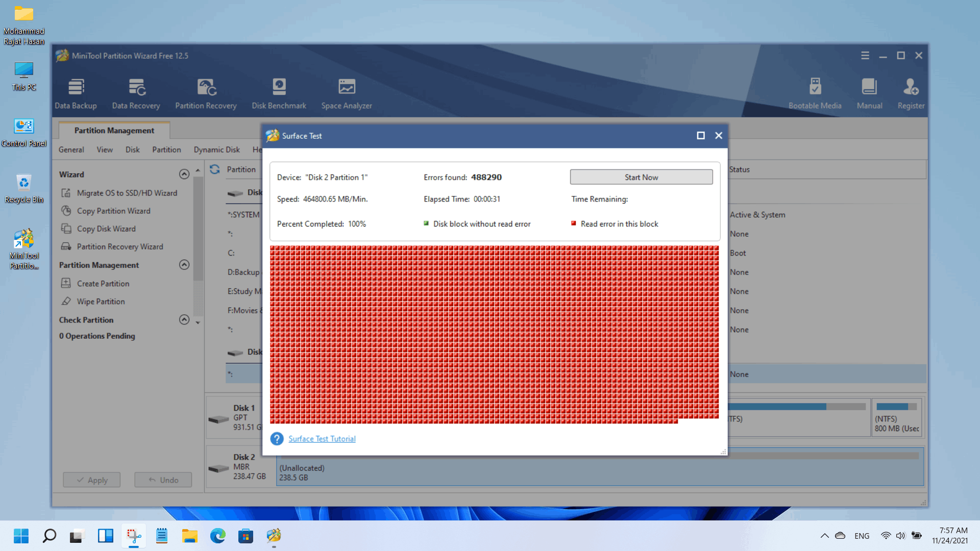Image resolution: width=980 pixels, height=551 pixels.
Task: Select Migrate OS to SSD/HD Wizard
Action: click(x=127, y=193)
